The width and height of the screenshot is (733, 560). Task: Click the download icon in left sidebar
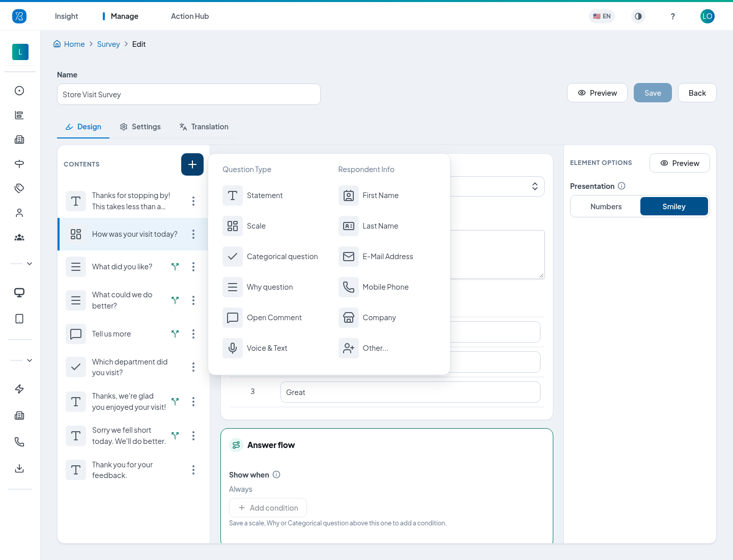[x=19, y=468]
